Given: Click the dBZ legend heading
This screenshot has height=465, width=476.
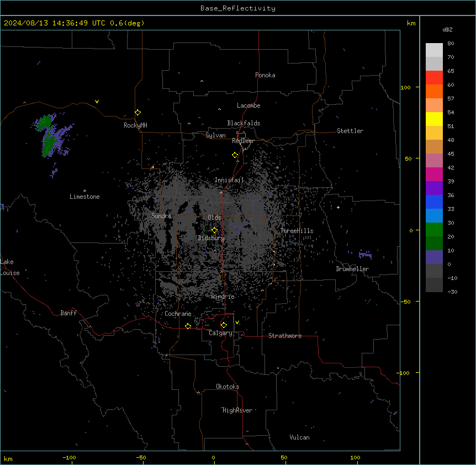Looking at the screenshot, I should 447,30.
